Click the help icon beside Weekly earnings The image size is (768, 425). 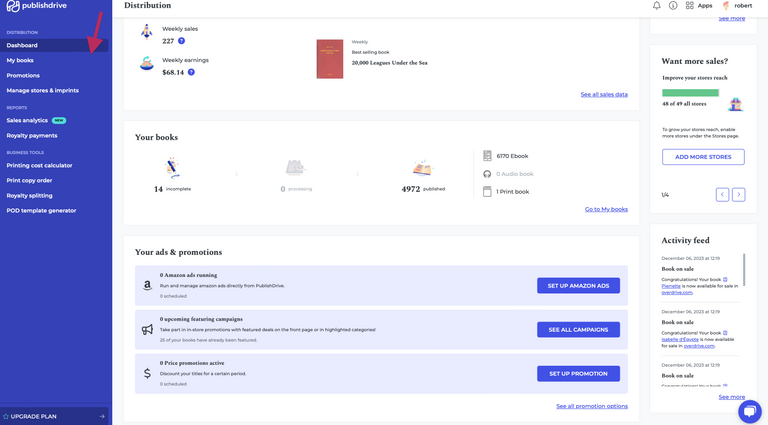(191, 72)
